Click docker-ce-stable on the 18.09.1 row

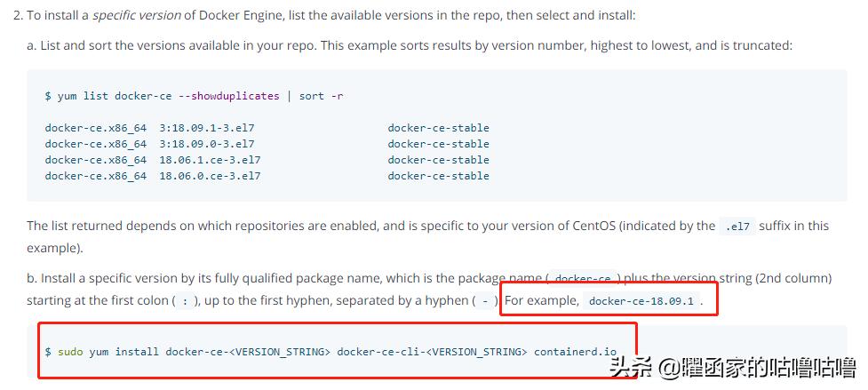(438, 128)
